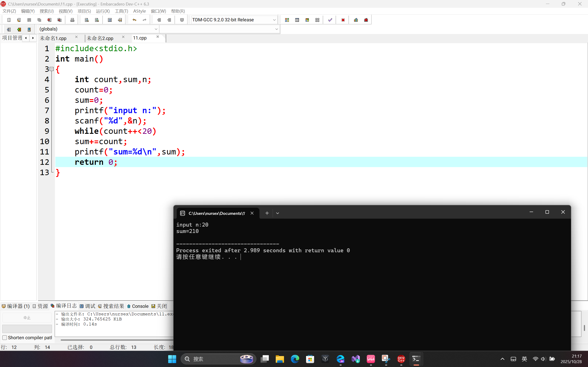
Task: Click the Undo arrow icon
Action: tap(134, 20)
